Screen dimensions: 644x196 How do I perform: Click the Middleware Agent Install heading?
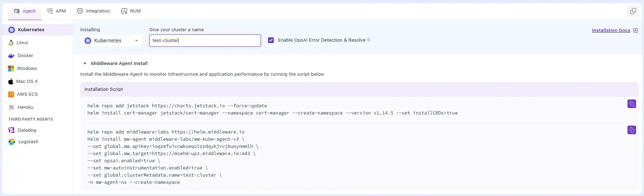(x=119, y=64)
